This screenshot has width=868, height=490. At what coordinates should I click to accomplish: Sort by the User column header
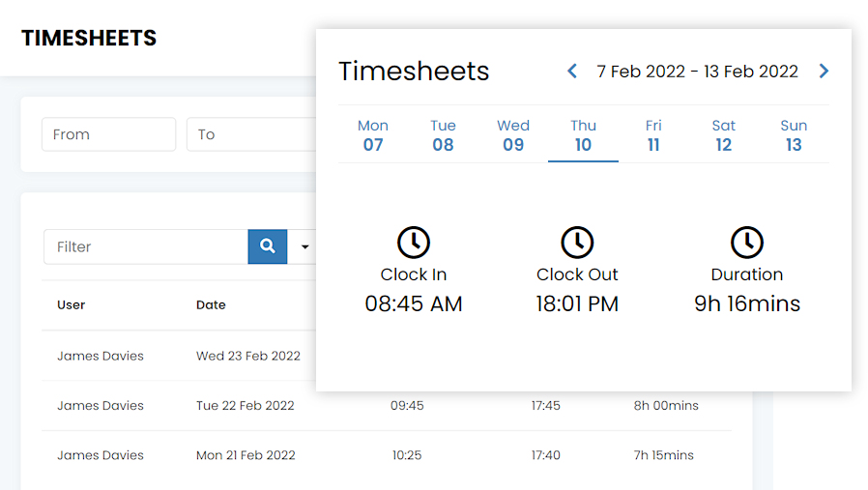72,304
